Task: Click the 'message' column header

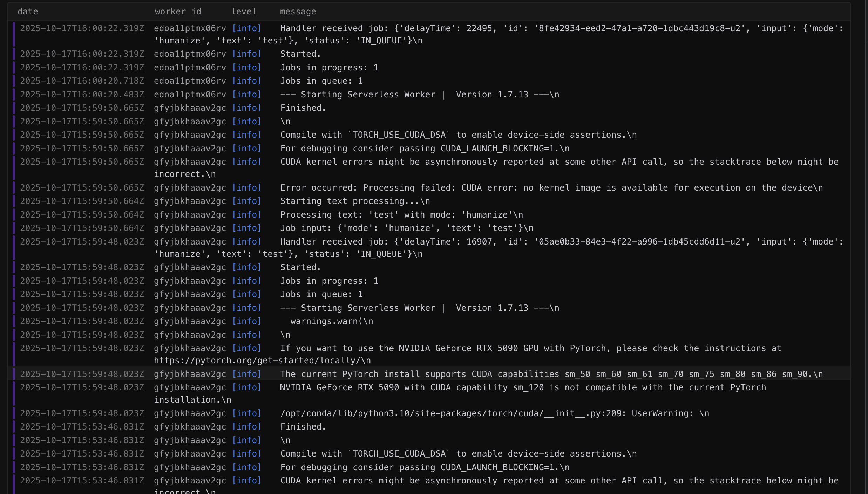Action: pos(298,12)
